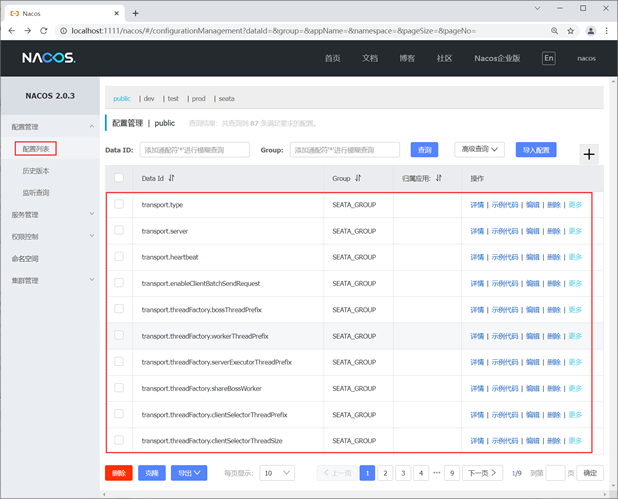Close the Nacos browser tab
The width and height of the screenshot is (618, 499).
click(x=116, y=13)
